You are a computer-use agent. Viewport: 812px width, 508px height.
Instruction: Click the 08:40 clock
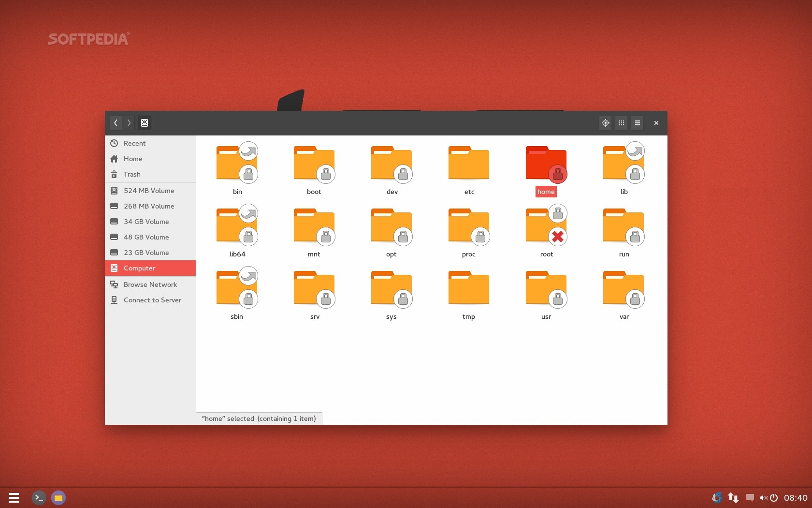coord(796,498)
